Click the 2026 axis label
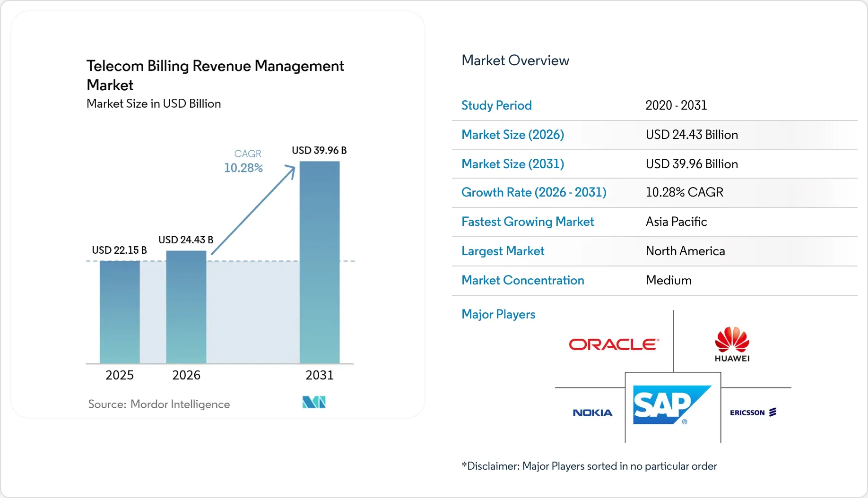Viewport: 868px width, 498px height. 186,375
